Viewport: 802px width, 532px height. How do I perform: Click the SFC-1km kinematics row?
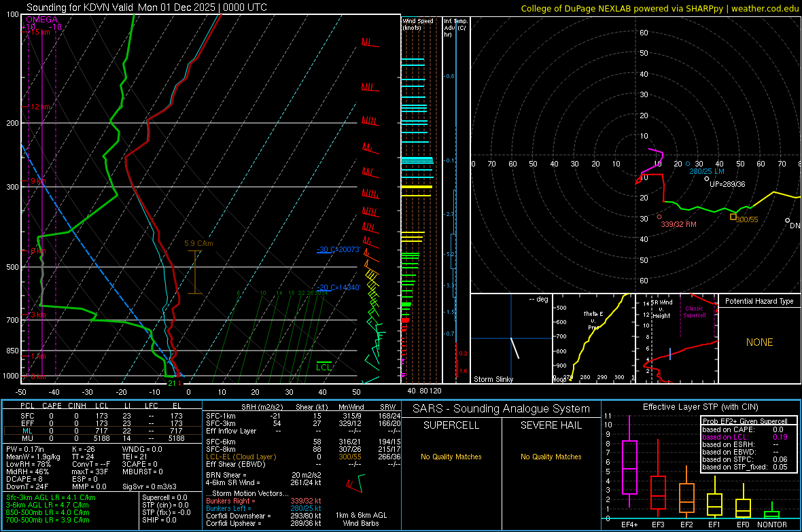coord(303,416)
